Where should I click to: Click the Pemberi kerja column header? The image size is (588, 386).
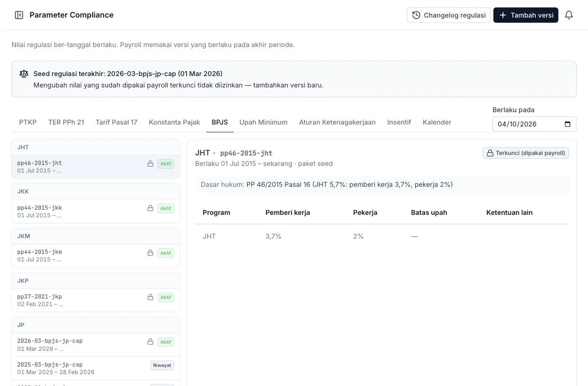(x=287, y=212)
